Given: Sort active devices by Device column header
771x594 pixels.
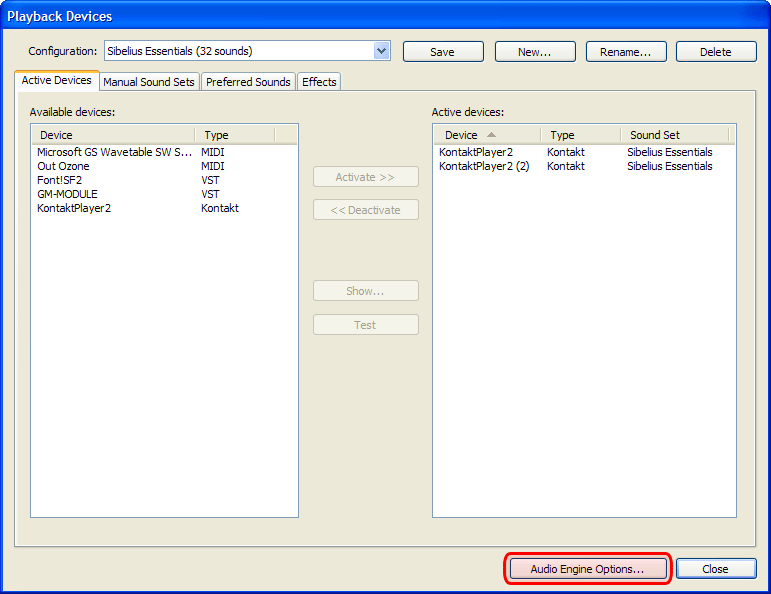Looking at the screenshot, I should [x=488, y=135].
